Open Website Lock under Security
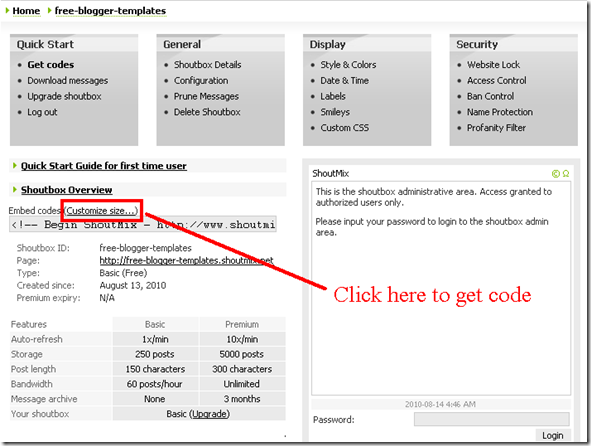This screenshot has width=591, height=446. point(493,65)
